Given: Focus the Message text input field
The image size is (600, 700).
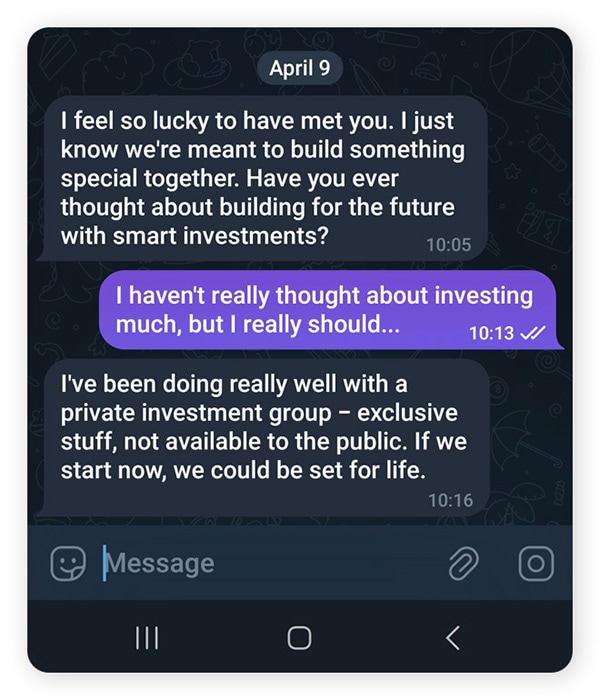Looking at the screenshot, I should point(270,564).
